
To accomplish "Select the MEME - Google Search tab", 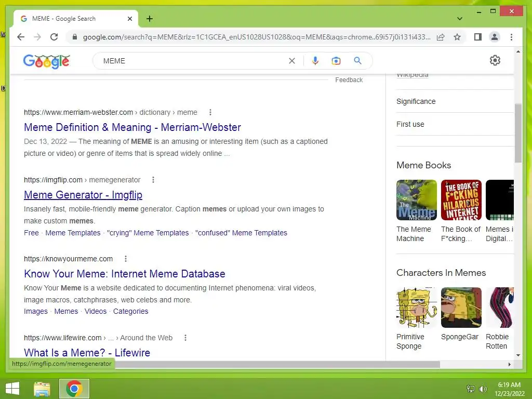I will click(75, 19).
